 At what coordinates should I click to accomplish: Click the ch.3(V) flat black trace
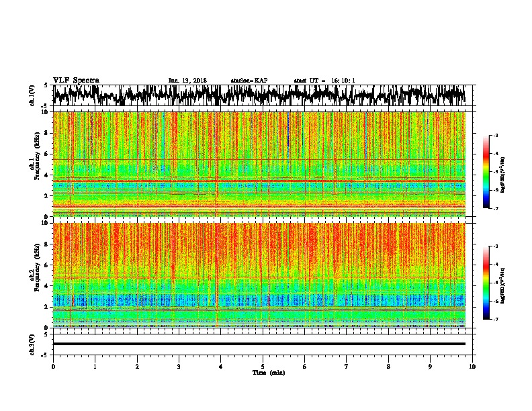pos(259,344)
